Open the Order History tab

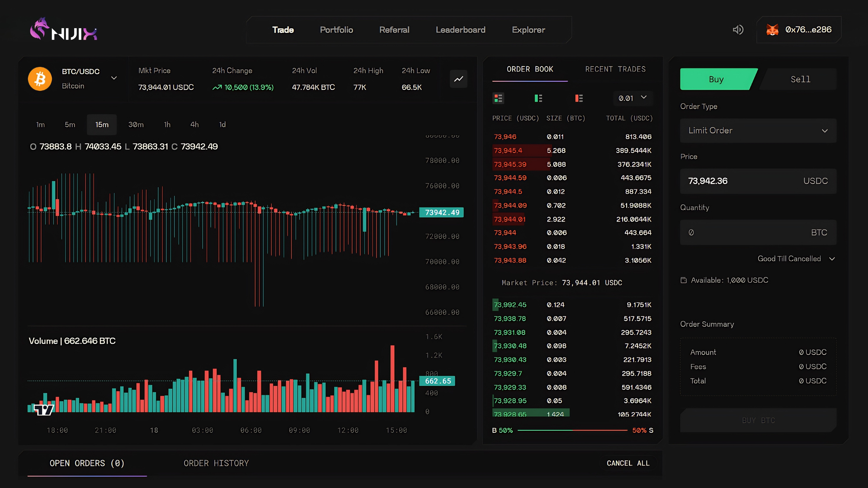pyautogui.click(x=216, y=463)
